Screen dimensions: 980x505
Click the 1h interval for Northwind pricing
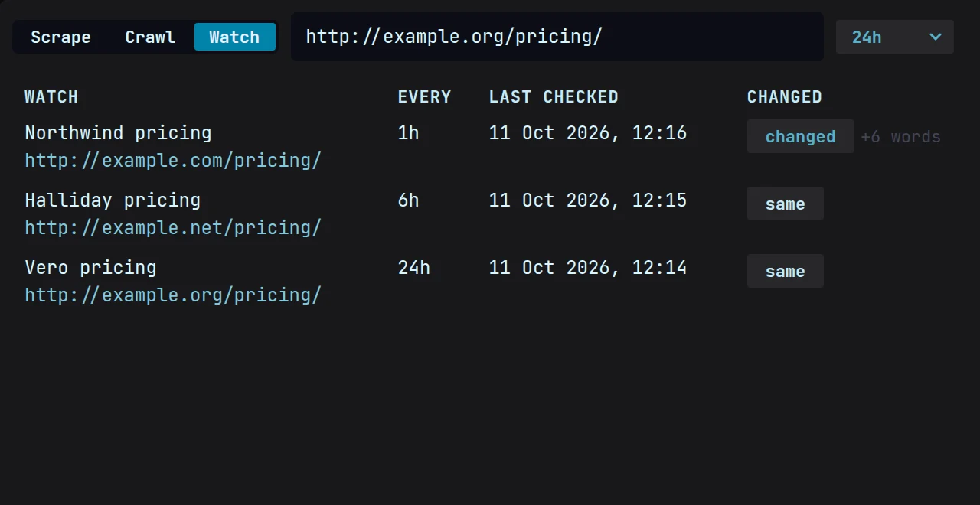click(409, 133)
